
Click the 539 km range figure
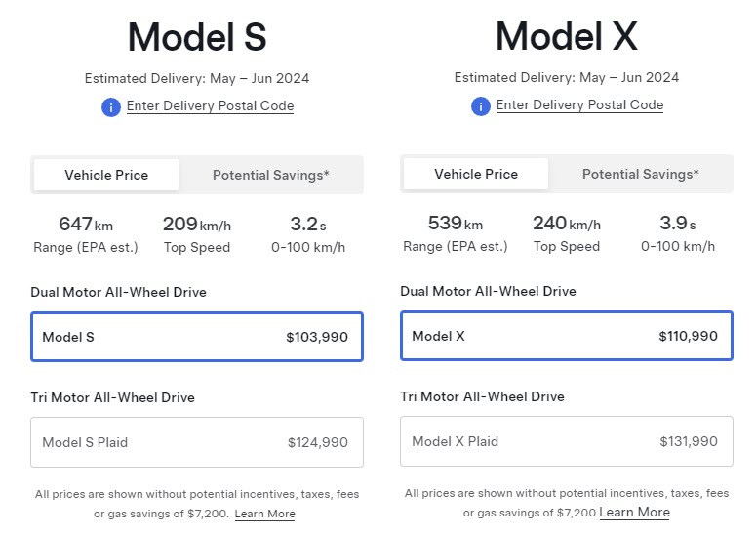[456, 224]
